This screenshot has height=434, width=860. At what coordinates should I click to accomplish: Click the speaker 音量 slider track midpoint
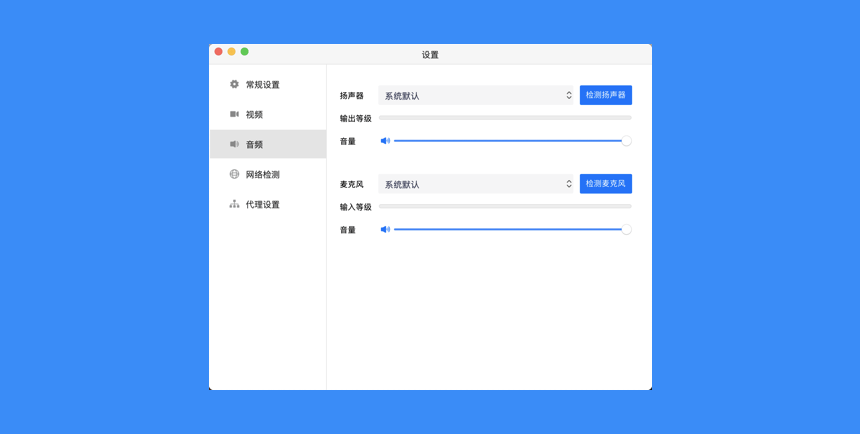point(510,141)
